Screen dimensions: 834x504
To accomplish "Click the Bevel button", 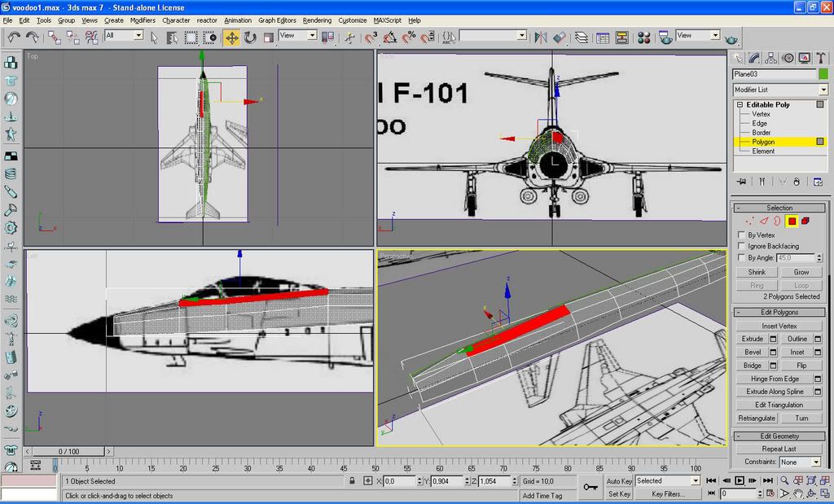I will (x=752, y=352).
